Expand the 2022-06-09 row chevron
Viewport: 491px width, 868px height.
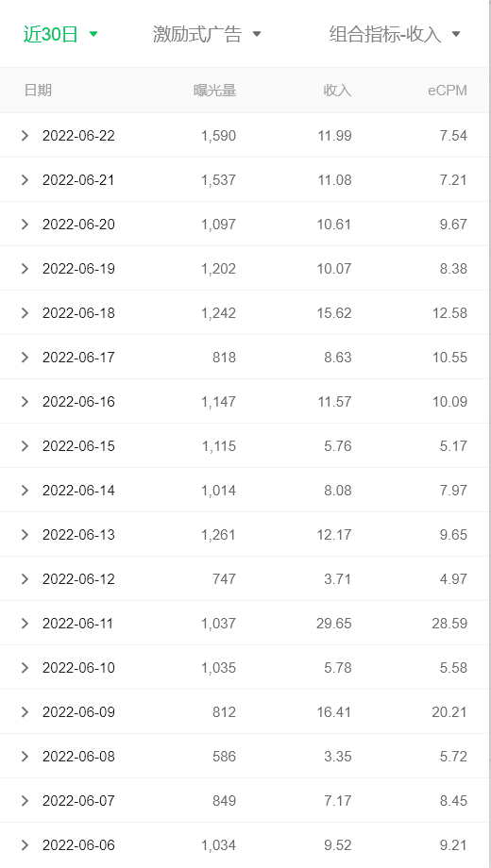(x=25, y=712)
